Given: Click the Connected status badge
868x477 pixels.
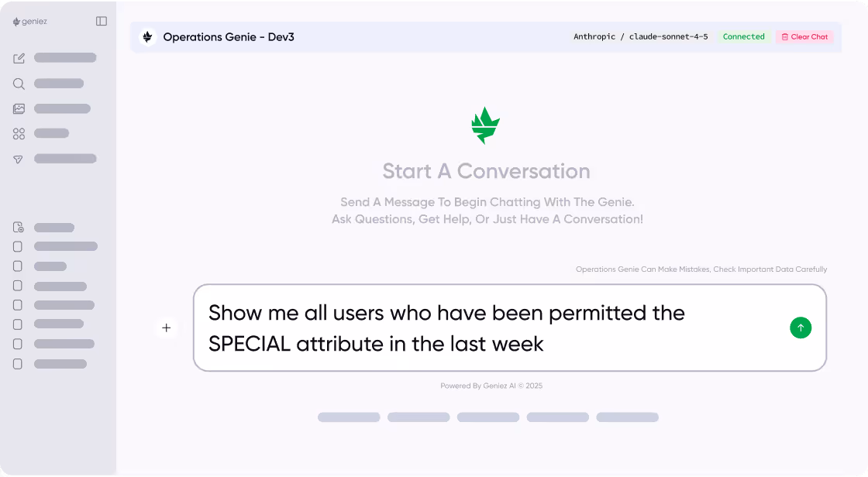Looking at the screenshot, I should (743, 36).
